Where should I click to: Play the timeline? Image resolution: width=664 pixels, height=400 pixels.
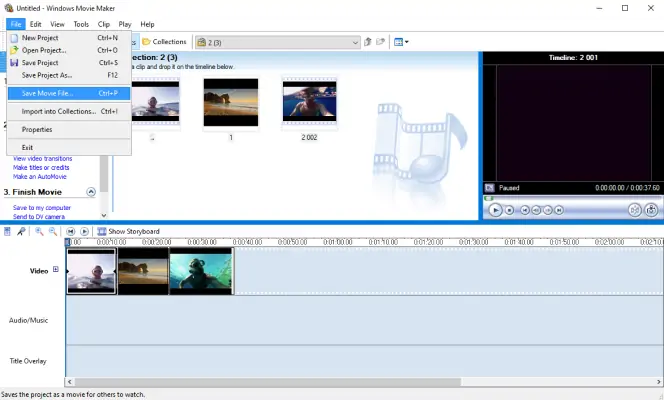(85, 232)
